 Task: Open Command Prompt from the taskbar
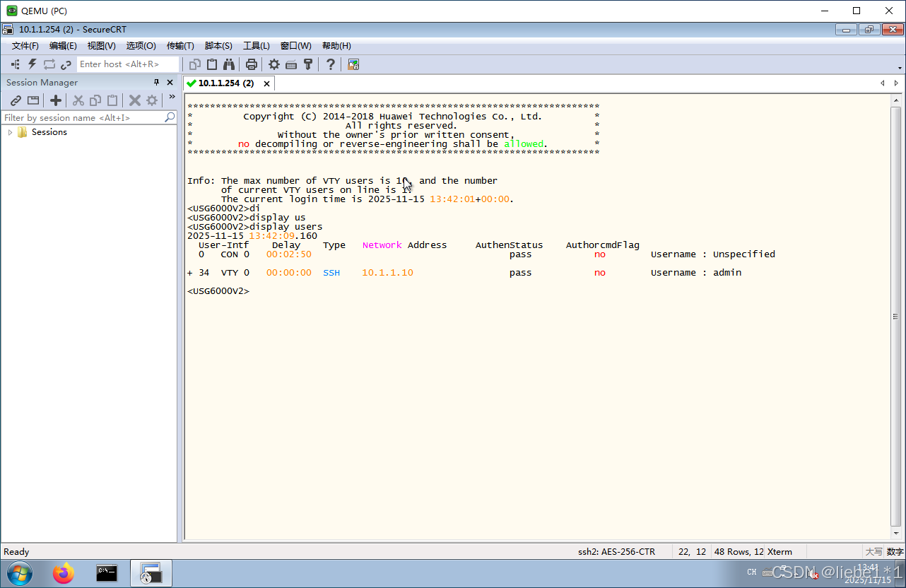[x=107, y=573]
